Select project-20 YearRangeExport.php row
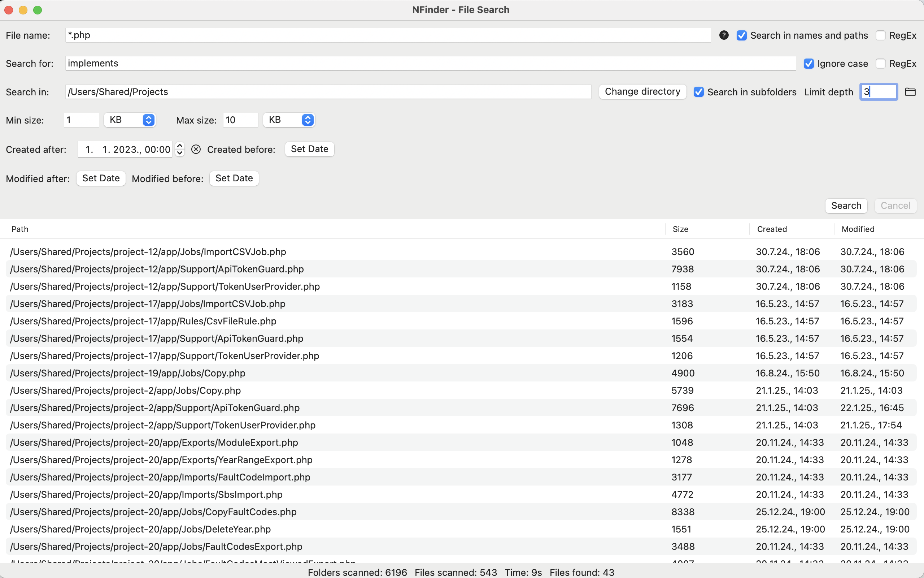The height and width of the screenshot is (578, 924). coord(461,460)
